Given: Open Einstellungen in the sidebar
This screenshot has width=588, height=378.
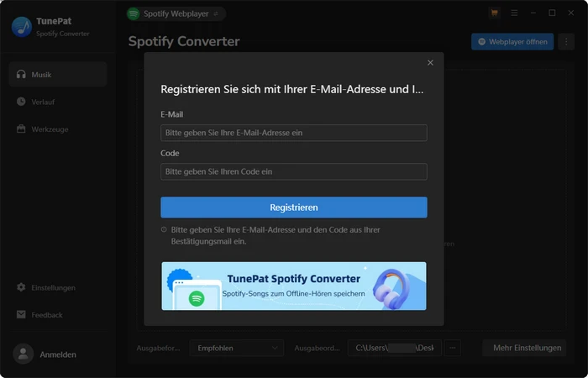Looking at the screenshot, I should click(58, 287).
